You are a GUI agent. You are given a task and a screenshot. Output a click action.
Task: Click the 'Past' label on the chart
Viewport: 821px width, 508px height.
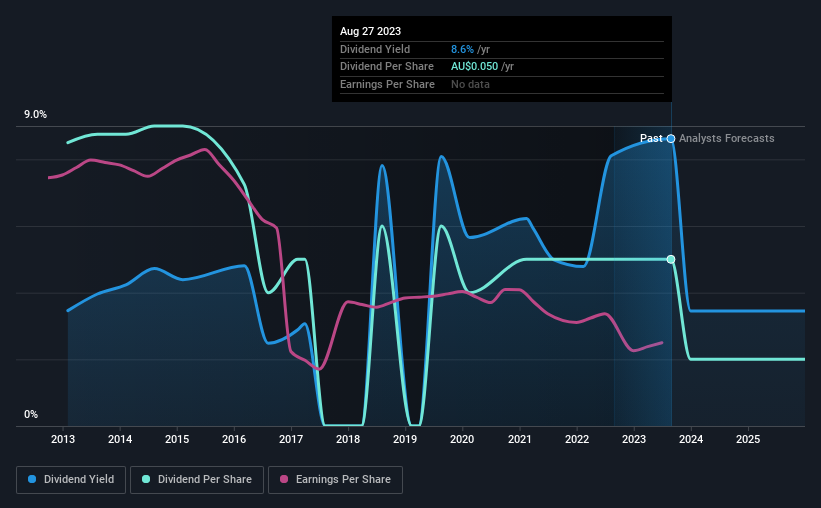651,138
